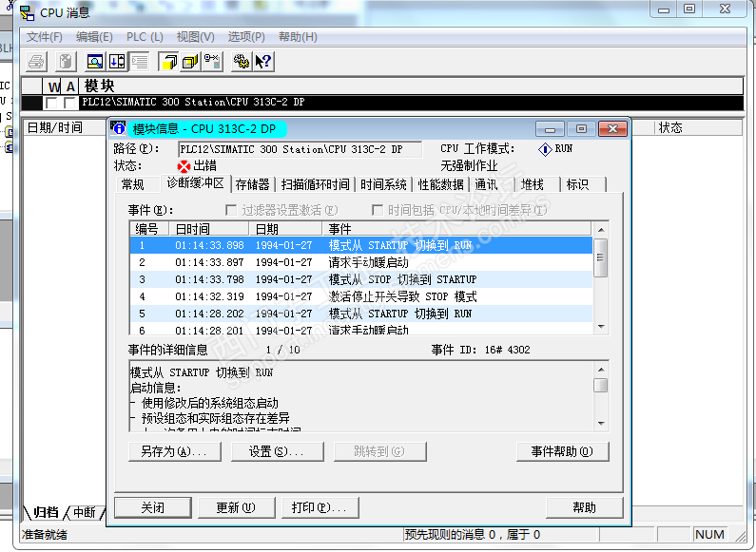Select event row 1 at 01:14:33.898
The width and height of the screenshot is (756, 552).
click(x=361, y=245)
